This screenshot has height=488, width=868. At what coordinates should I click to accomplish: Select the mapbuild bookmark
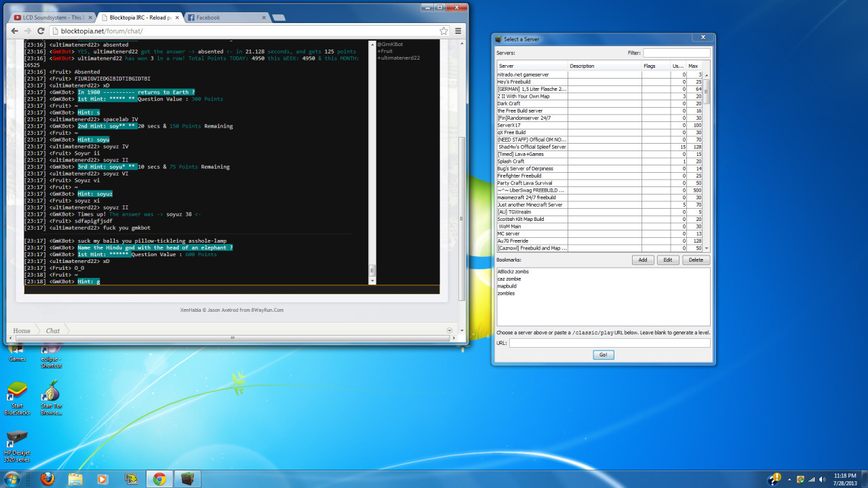click(507, 286)
